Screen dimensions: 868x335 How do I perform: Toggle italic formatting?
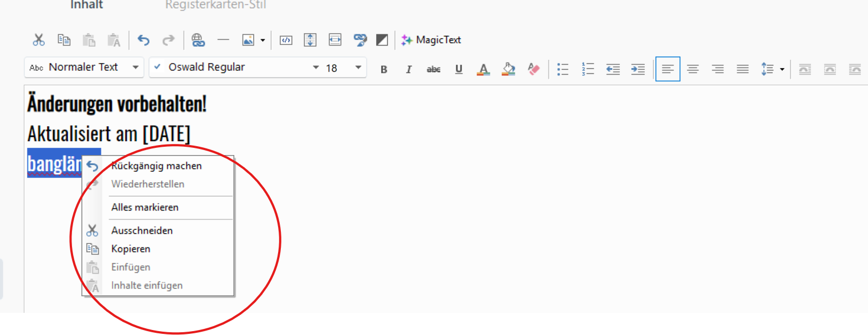[x=409, y=69]
